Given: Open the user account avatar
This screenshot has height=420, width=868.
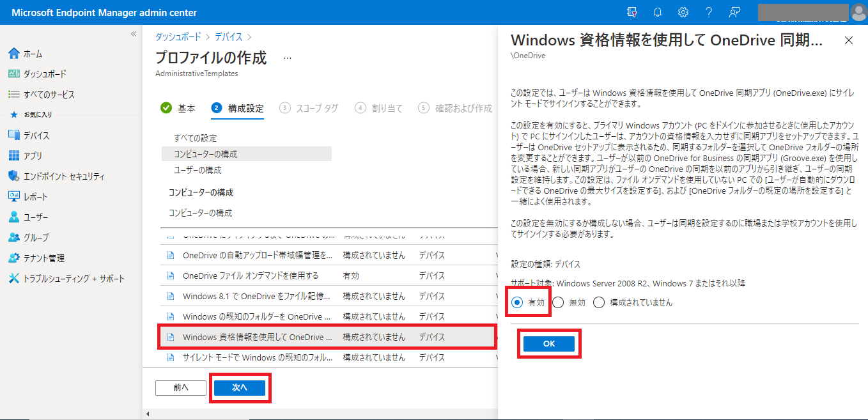Looking at the screenshot, I should coord(858,12).
